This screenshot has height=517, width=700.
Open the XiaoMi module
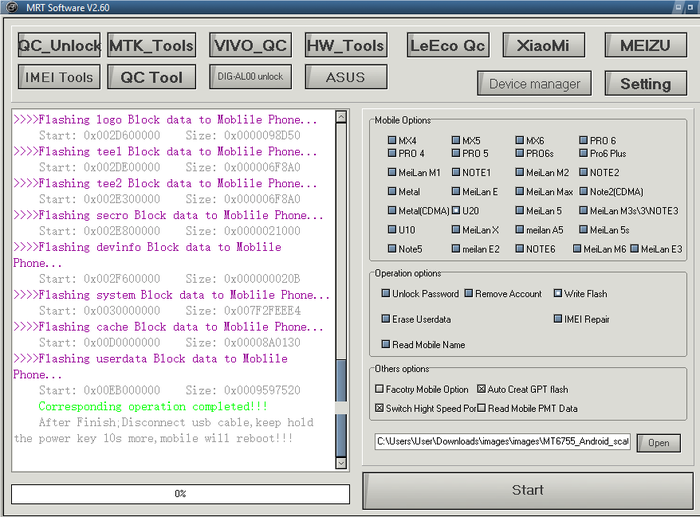coord(544,45)
